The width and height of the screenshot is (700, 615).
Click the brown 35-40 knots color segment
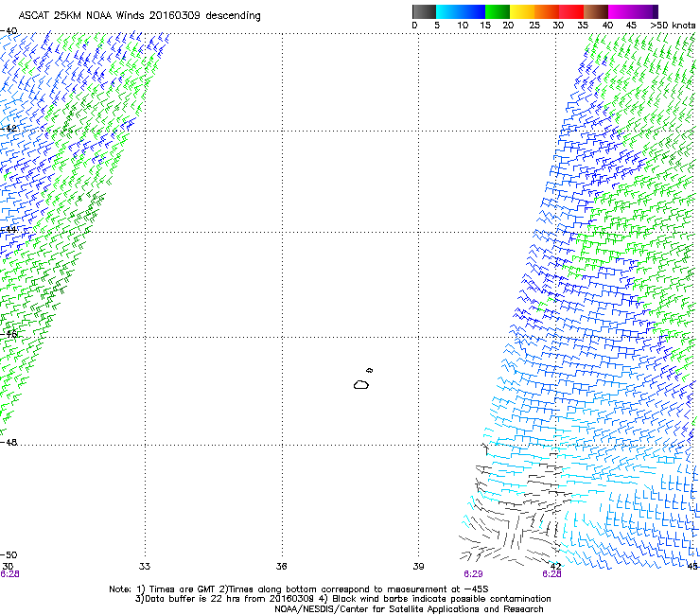[596, 11]
